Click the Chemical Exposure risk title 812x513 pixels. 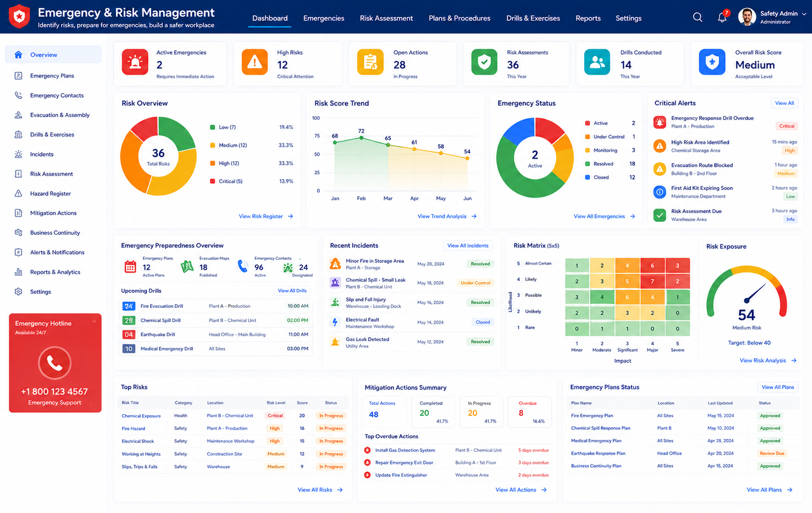click(141, 416)
